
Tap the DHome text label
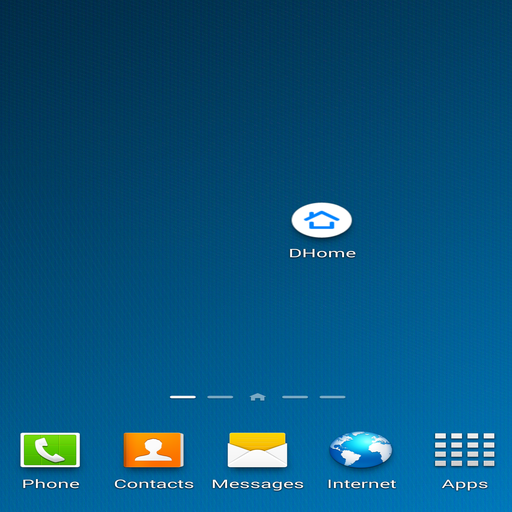[322, 253]
